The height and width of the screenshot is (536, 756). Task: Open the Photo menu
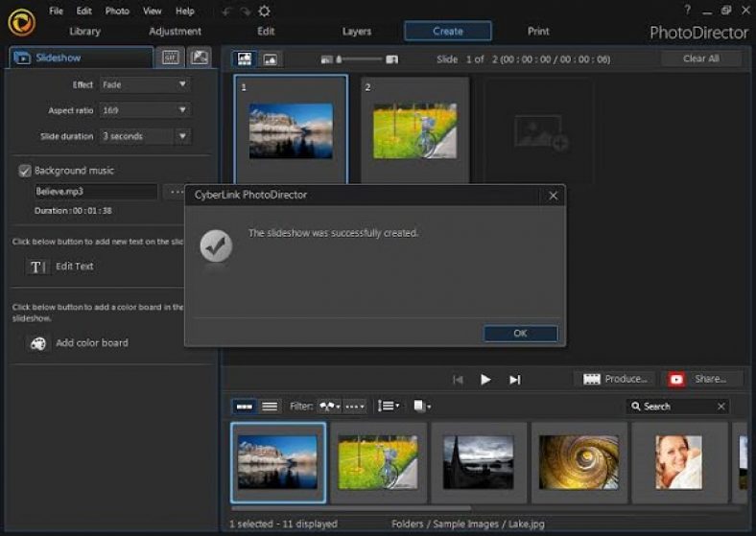click(x=117, y=11)
